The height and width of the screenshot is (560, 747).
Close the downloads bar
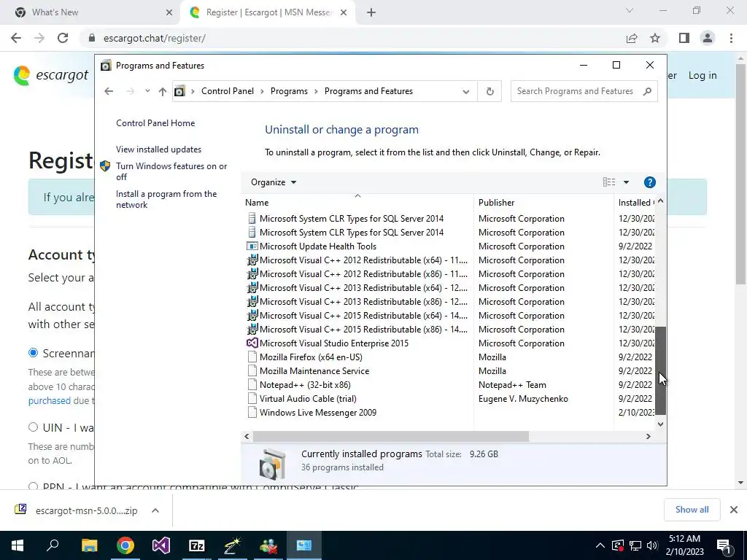(734, 510)
